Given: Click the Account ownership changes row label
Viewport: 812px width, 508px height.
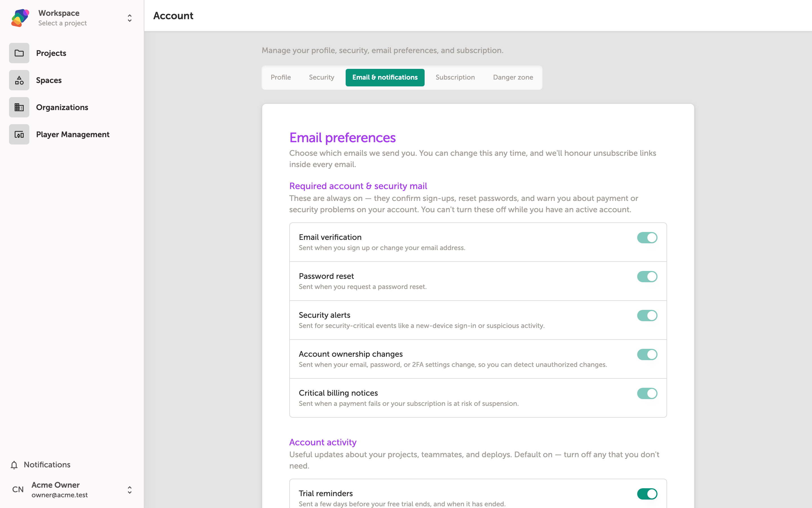Looking at the screenshot, I should coord(351,354).
